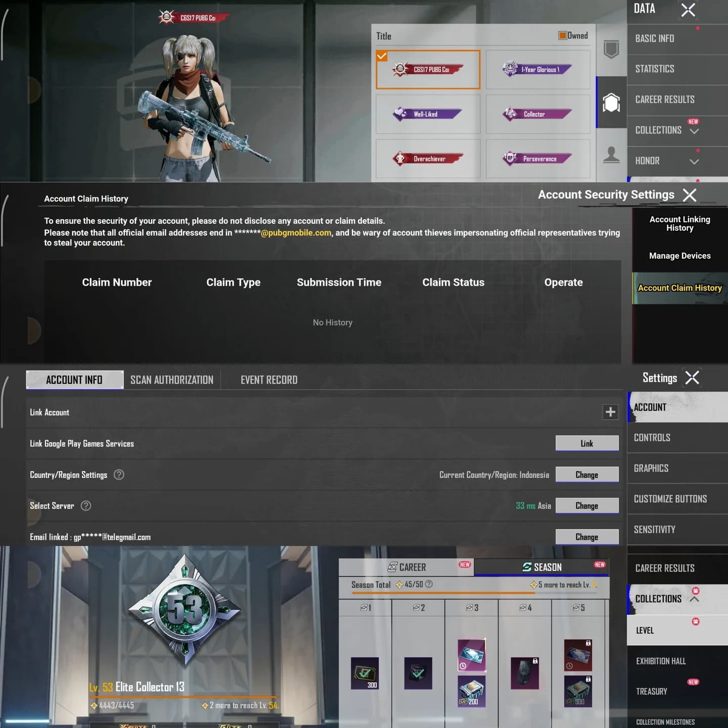
Task: Select the checked C6S17 PUBG title
Action: tap(428, 69)
